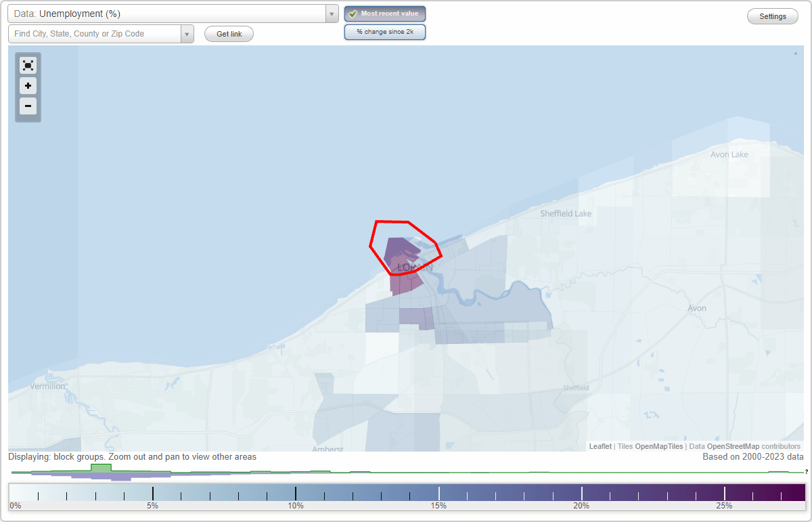
Task: Select the zoom out (−) map control
Action: 28,106
